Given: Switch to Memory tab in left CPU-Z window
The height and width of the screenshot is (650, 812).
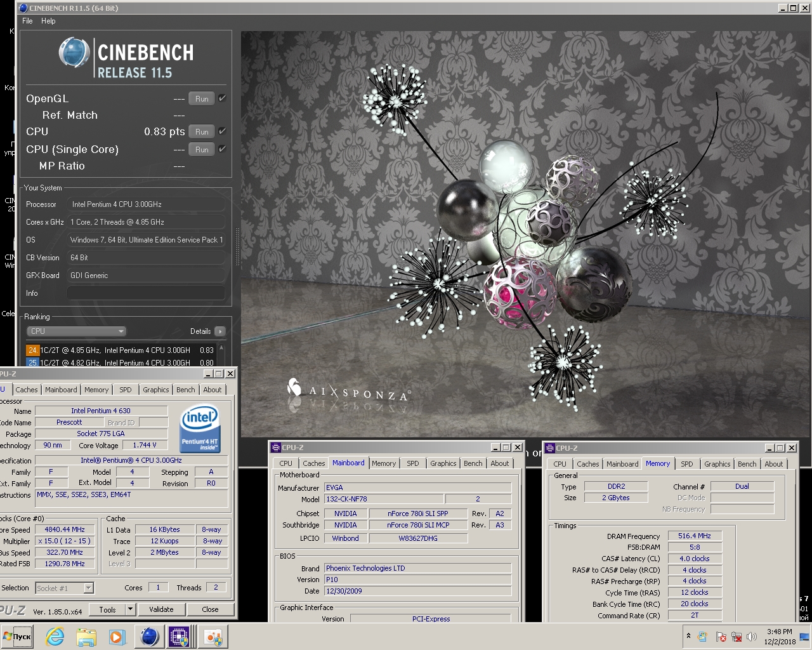Looking at the screenshot, I should [96, 390].
